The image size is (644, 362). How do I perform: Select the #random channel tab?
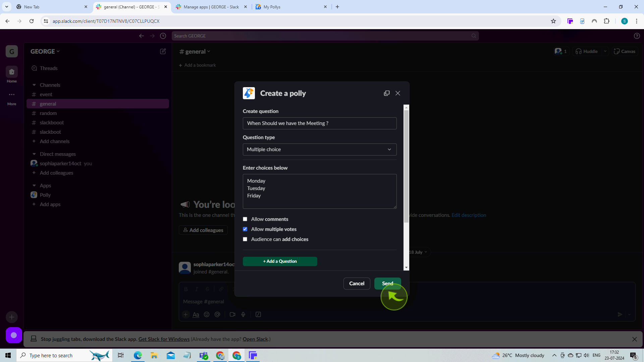click(x=48, y=113)
